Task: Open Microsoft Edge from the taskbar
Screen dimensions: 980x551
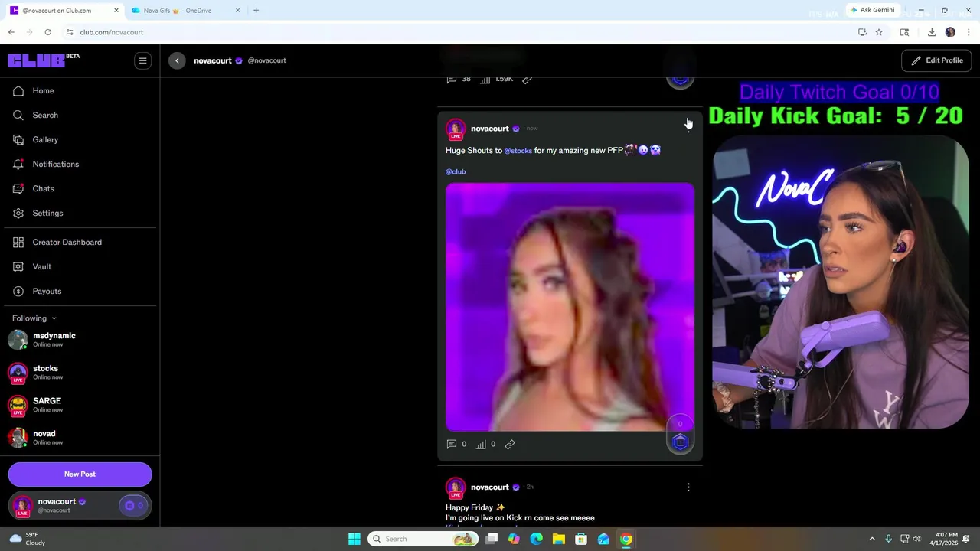Action: [x=536, y=539]
